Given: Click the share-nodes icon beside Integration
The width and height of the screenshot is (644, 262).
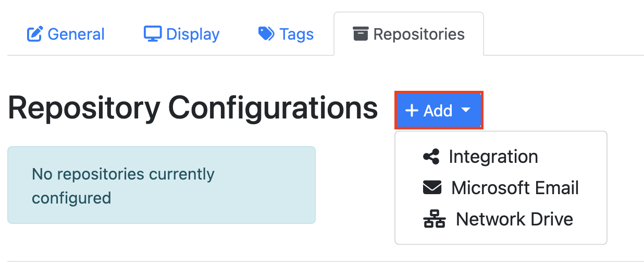Looking at the screenshot, I should pos(431,157).
